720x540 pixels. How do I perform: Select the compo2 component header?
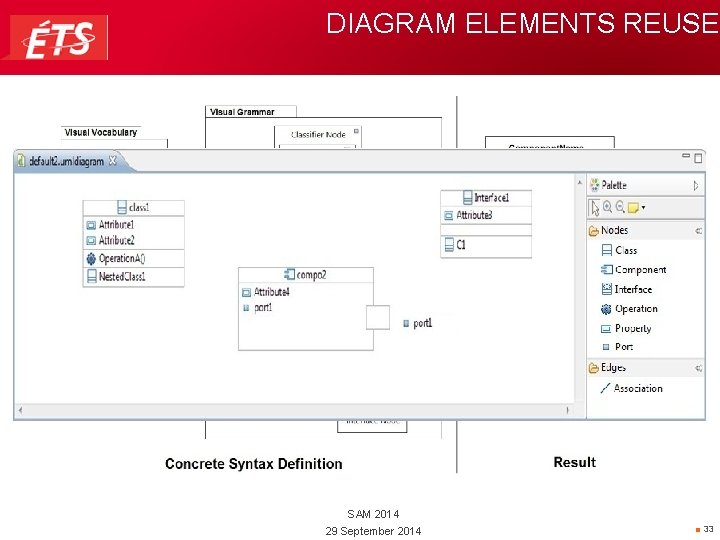pyautogui.click(x=306, y=275)
